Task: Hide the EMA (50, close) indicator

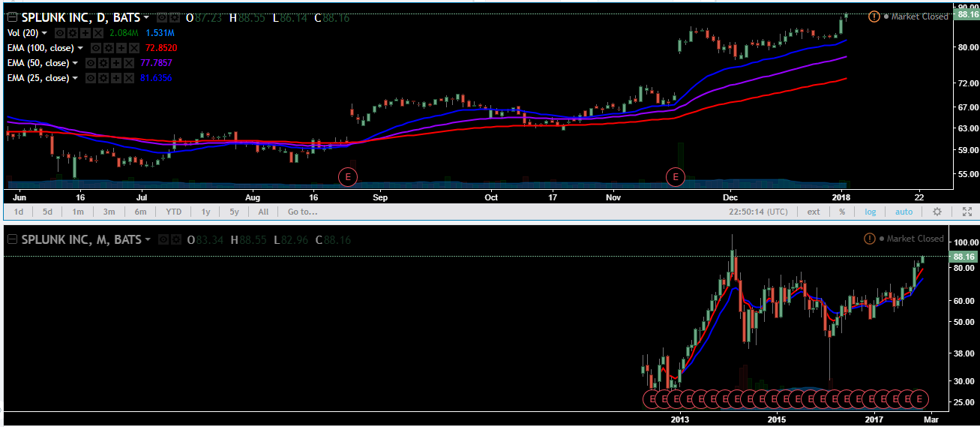Action: [89, 63]
